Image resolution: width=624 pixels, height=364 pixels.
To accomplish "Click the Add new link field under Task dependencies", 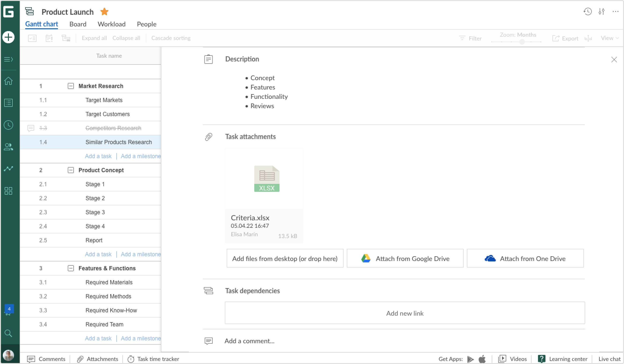I will tap(405, 313).
